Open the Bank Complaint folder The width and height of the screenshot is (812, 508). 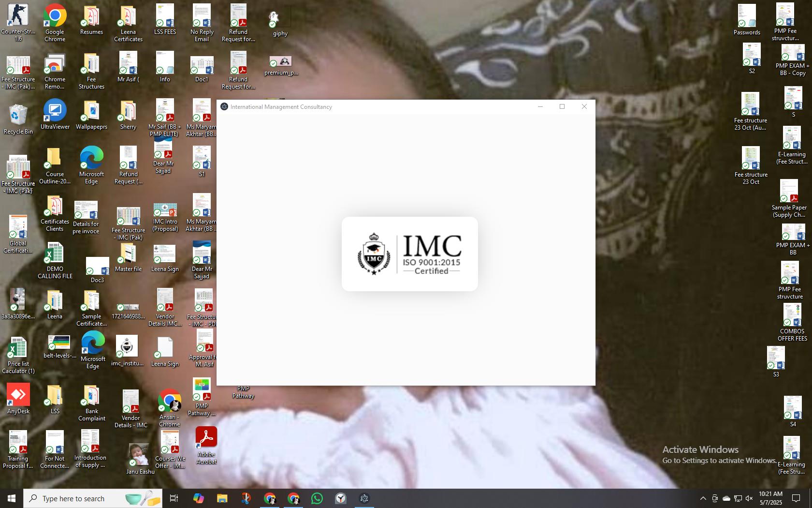click(91, 403)
